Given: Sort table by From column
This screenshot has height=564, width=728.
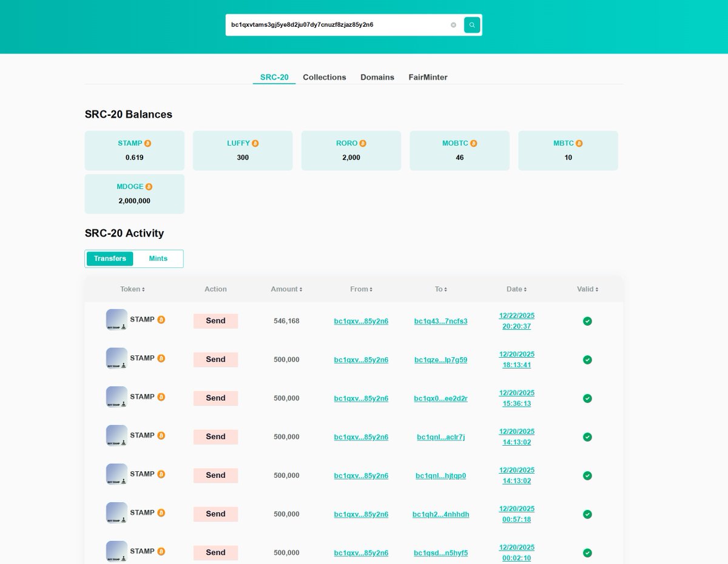Looking at the screenshot, I should [361, 289].
